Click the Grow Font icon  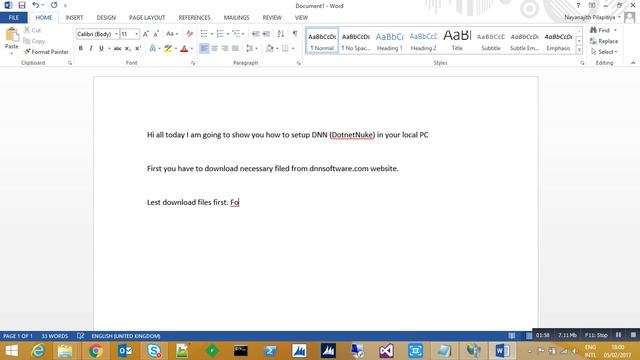(x=146, y=34)
